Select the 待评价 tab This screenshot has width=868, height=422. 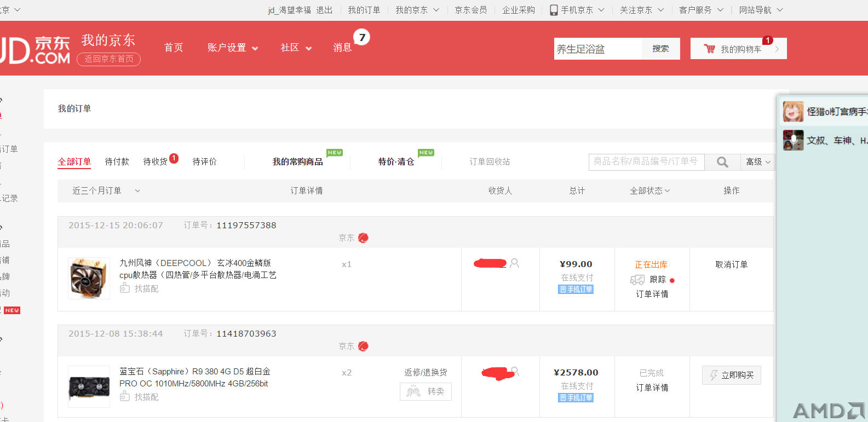coord(205,161)
